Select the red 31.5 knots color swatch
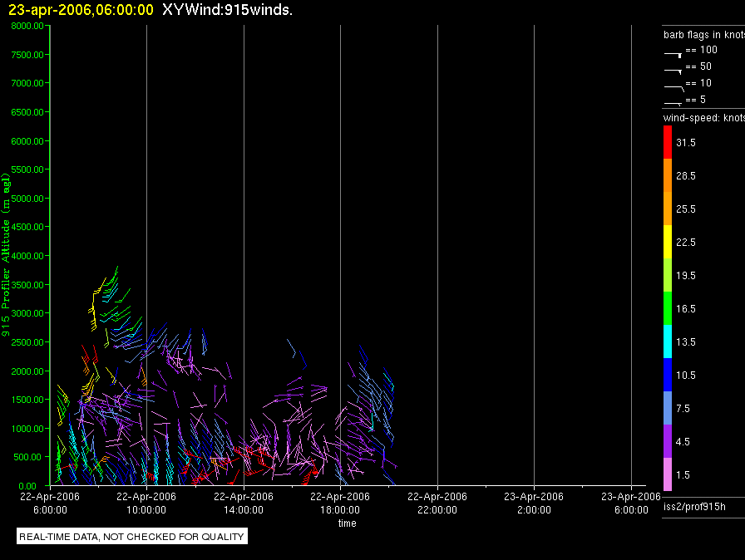745x560 pixels. [x=667, y=142]
